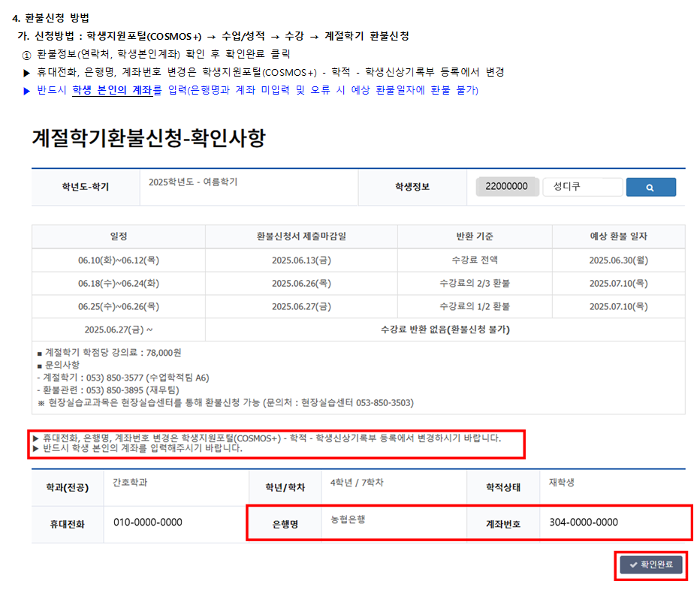Click the checkmark icon on 확인완료 button
700x590 pixels.
tap(633, 564)
